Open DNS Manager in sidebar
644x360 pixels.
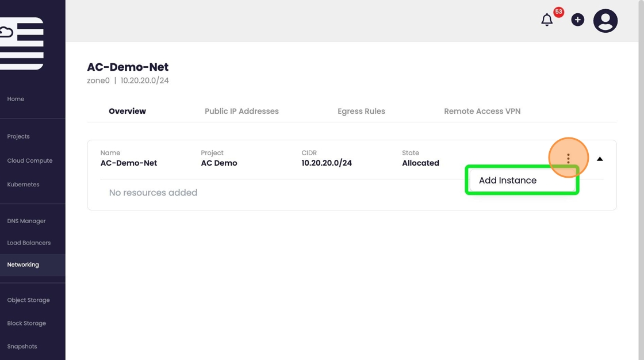[x=26, y=221]
